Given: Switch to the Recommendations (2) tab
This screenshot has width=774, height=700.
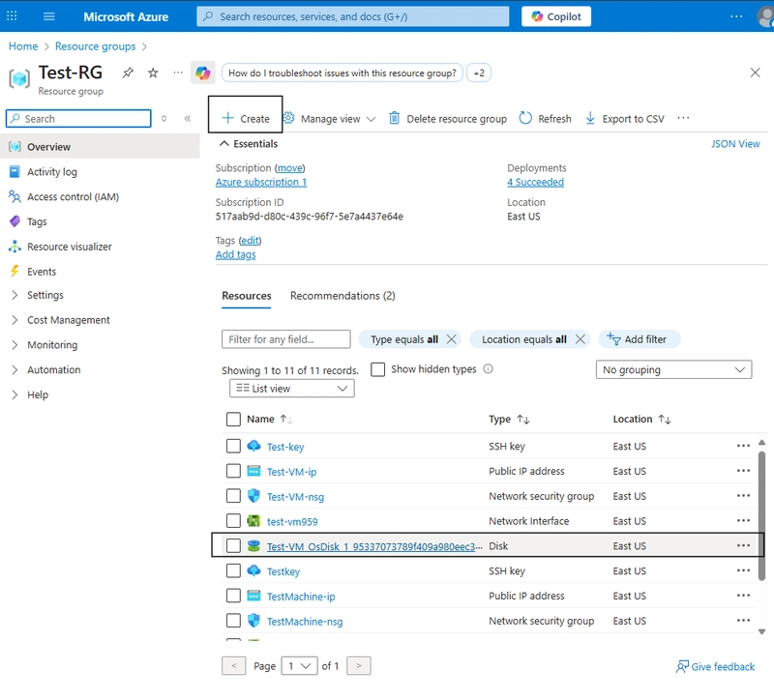Looking at the screenshot, I should pyautogui.click(x=342, y=296).
